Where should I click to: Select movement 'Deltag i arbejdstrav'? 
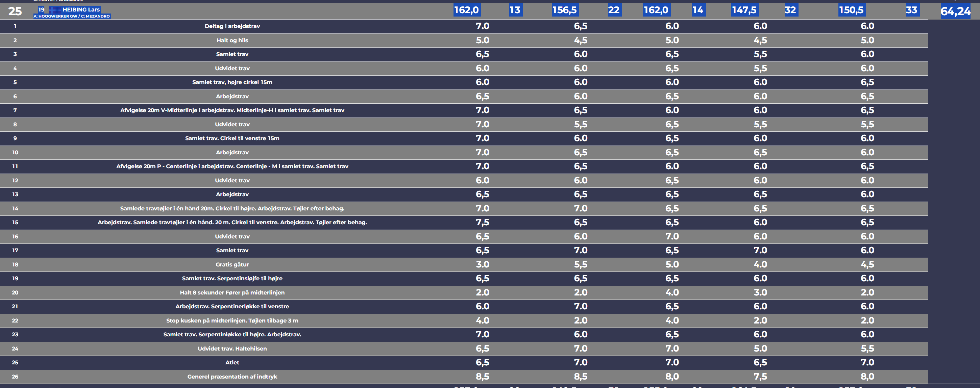coord(232,26)
